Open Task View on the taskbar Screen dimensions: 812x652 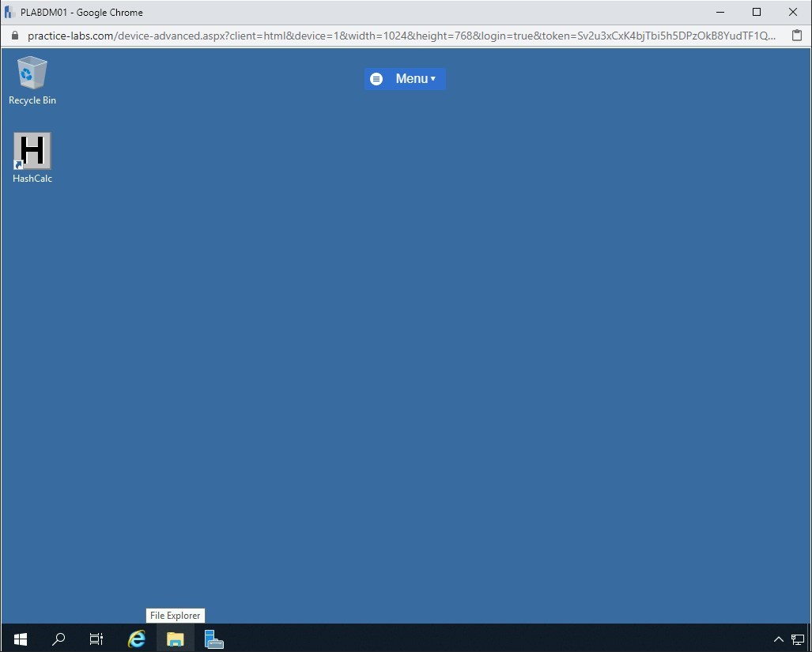96,639
